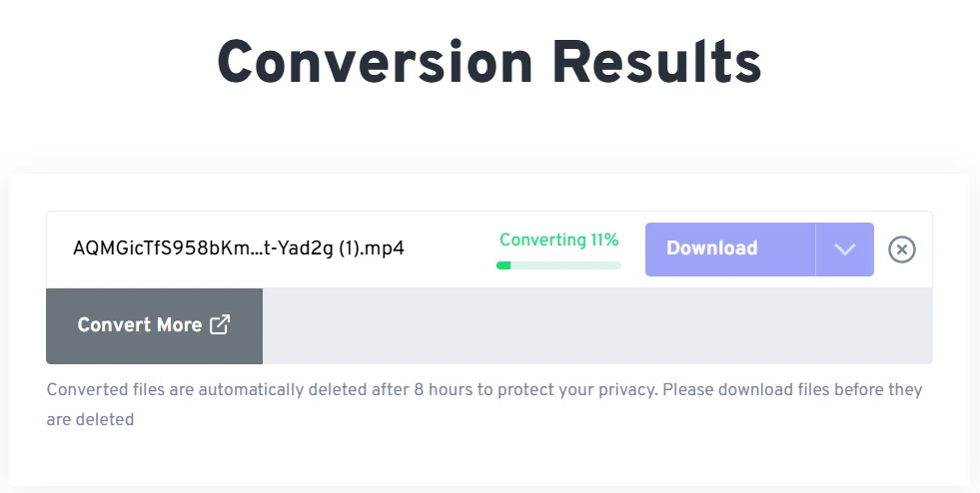Click the conversion progress bar
This screenshot has height=493, width=980.
[x=558, y=265]
